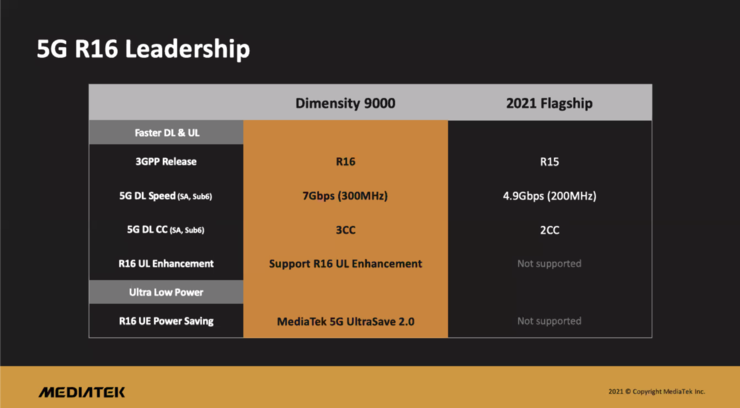Click the 3GPP Release row label

tap(166, 161)
